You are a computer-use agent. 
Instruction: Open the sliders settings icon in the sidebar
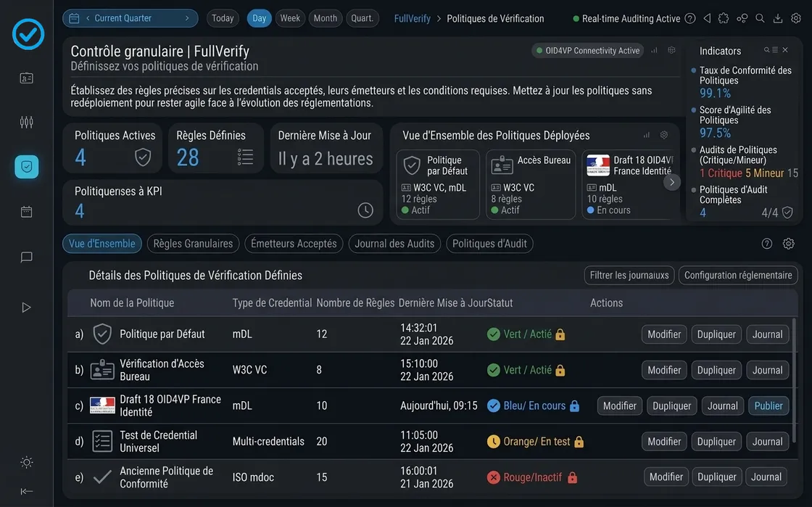[x=27, y=122]
